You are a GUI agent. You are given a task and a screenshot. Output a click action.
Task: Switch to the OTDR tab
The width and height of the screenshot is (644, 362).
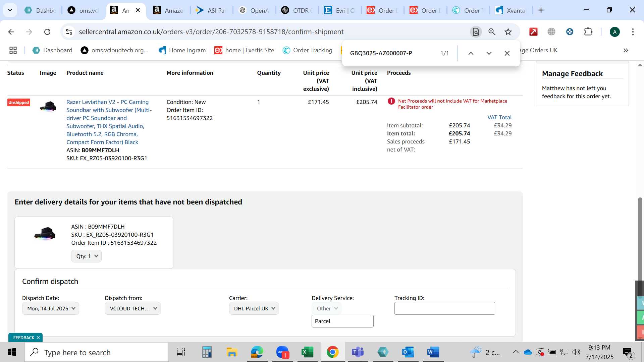[297, 10]
